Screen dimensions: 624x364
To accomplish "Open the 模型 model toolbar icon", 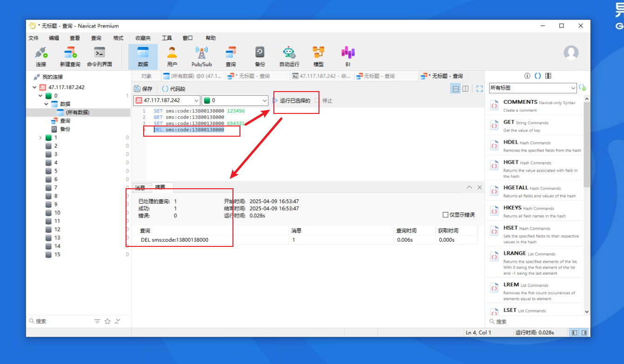I will pos(319,56).
